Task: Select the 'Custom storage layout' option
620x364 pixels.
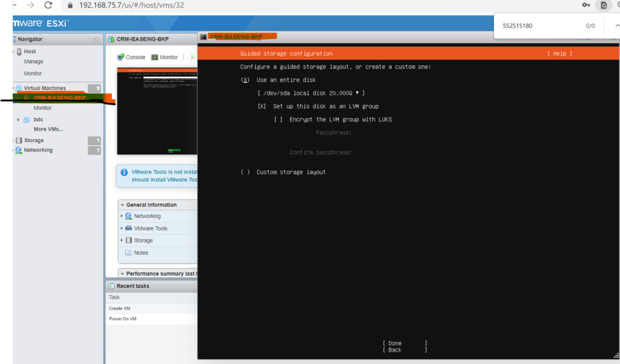Action: click(x=245, y=172)
